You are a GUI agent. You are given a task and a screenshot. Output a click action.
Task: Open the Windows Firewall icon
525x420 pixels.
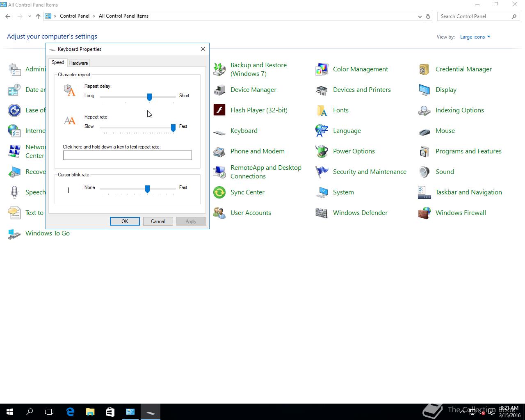pyautogui.click(x=425, y=213)
